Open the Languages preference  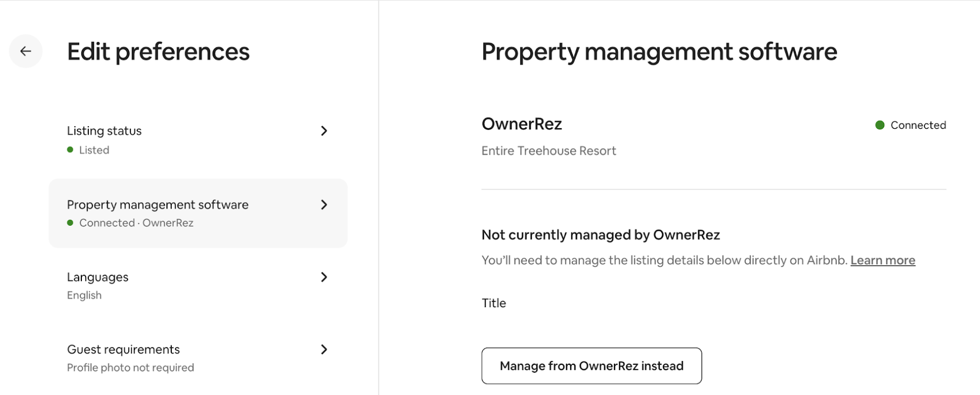pyautogui.click(x=97, y=277)
